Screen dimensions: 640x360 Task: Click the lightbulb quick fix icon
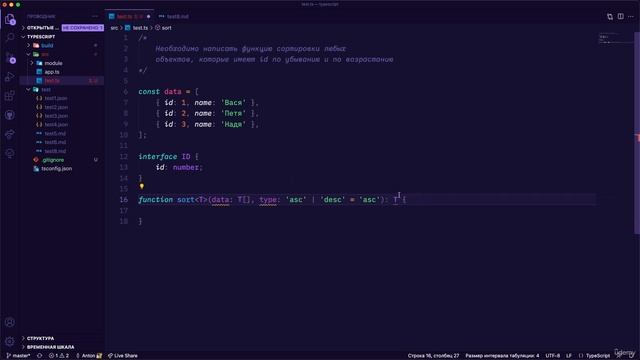[x=142, y=187]
